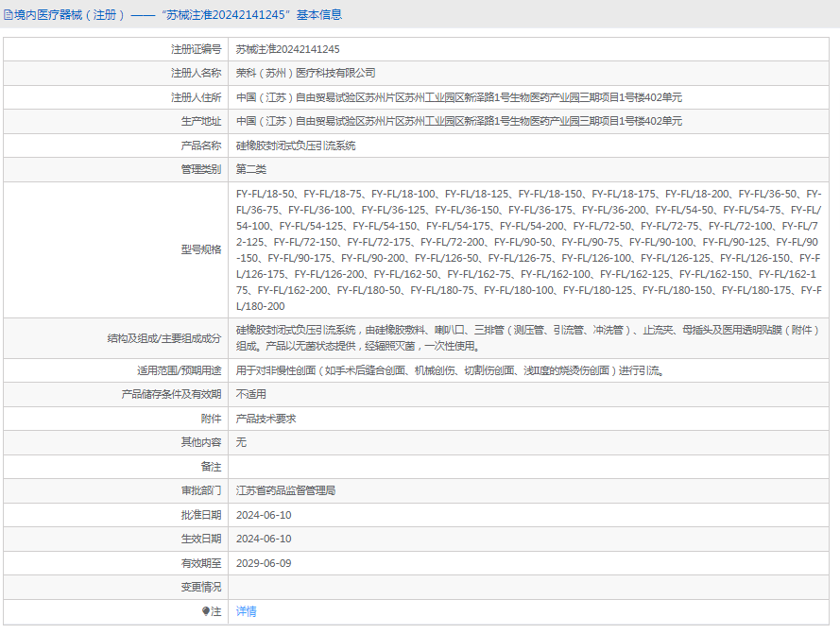The height and width of the screenshot is (634, 840).
Task: Click the 备注 label cell
Action: point(116,467)
